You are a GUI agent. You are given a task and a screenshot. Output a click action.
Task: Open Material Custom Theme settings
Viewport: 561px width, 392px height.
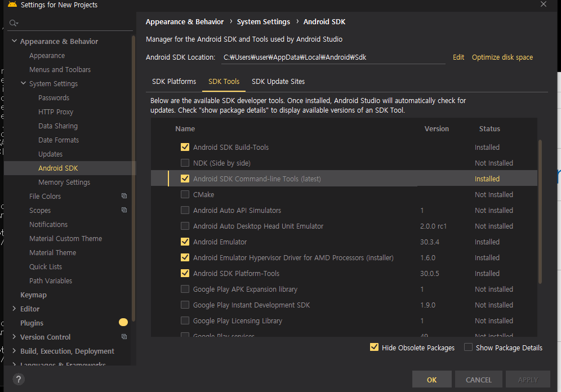click(66, 238)
